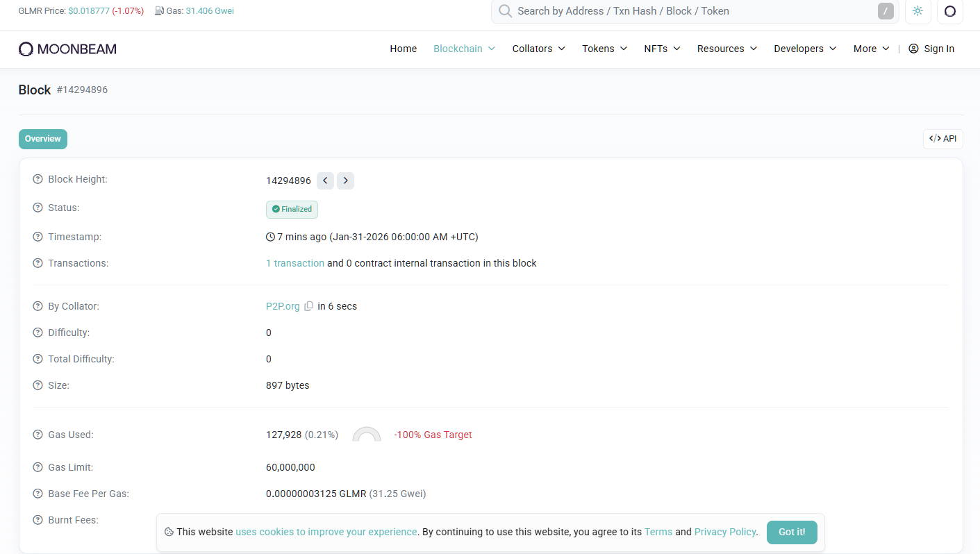980x554 pixels.
Task: Go to next block with right chevron
Action: 345,181
